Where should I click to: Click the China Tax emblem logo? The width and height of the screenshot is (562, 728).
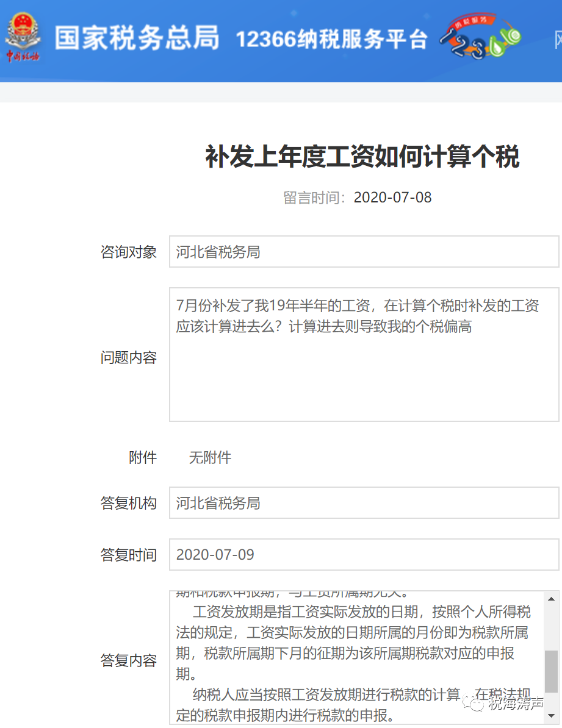coord(23,38)
